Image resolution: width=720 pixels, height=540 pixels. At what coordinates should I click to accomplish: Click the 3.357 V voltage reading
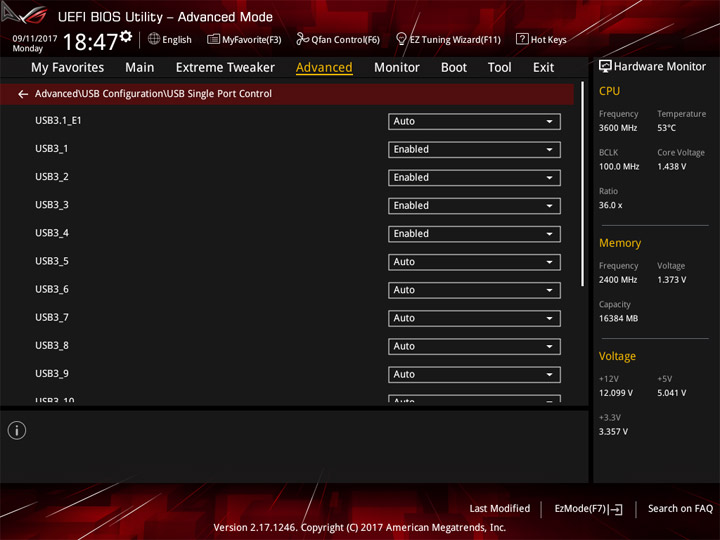pos(613,432)
